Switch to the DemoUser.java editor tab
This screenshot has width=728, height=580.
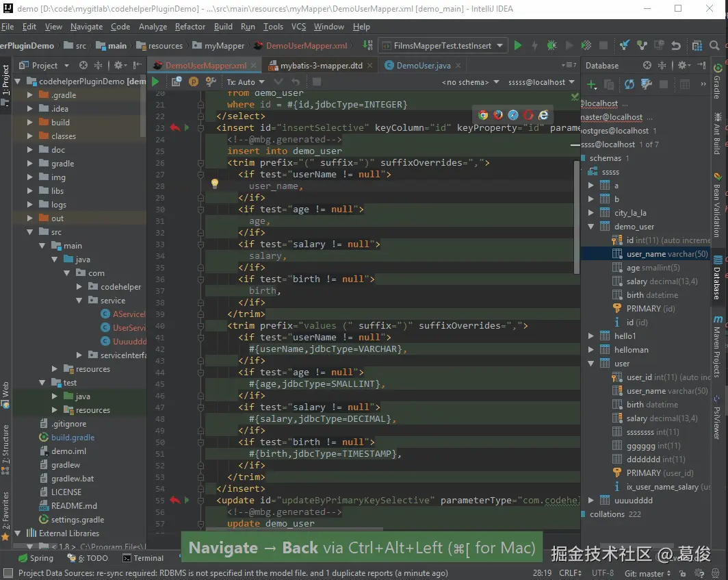click(x=423, y=66)
